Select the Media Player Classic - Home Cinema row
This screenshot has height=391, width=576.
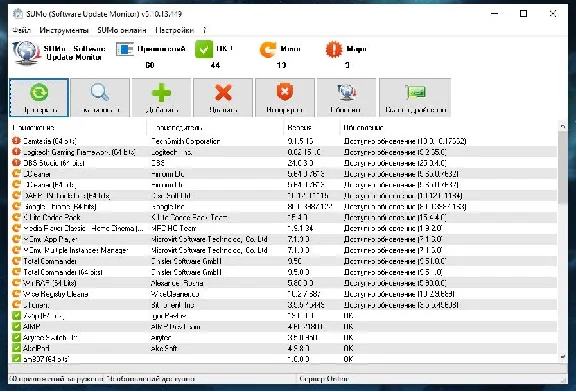pyautogui.click(x=283, y=228)
